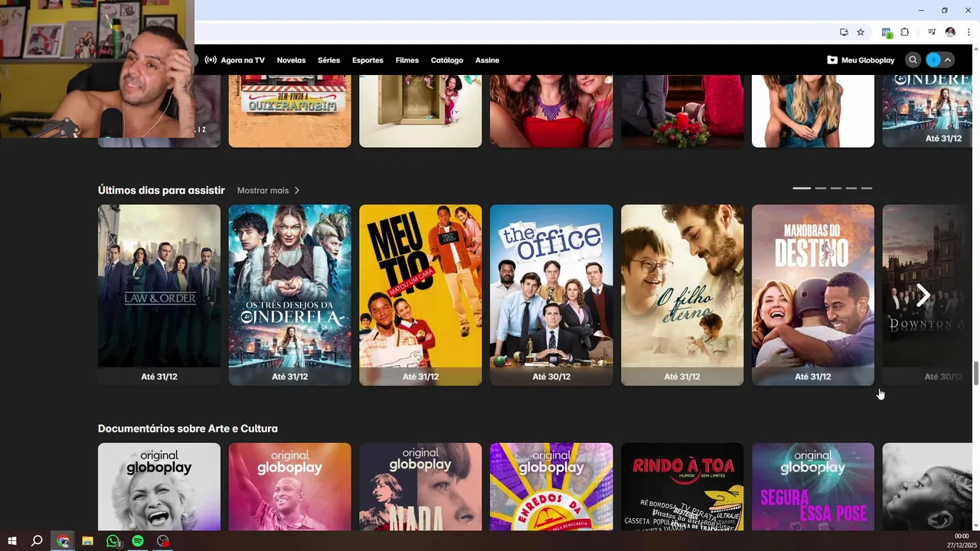The height and width of the screenshot is (551, 980).
Task: Open Os Três Desejos da Cinderela poster
Action: 290,295
